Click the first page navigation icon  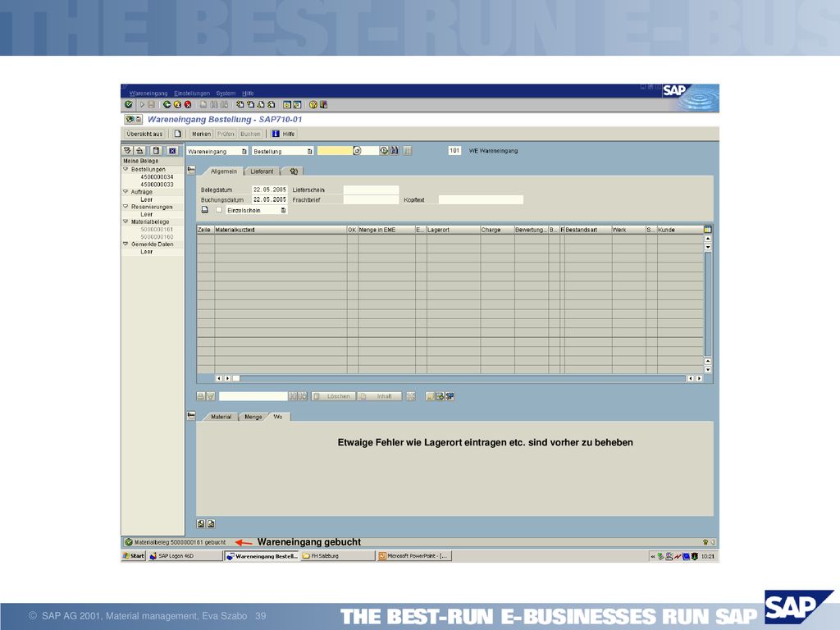[x=240, y=104]
